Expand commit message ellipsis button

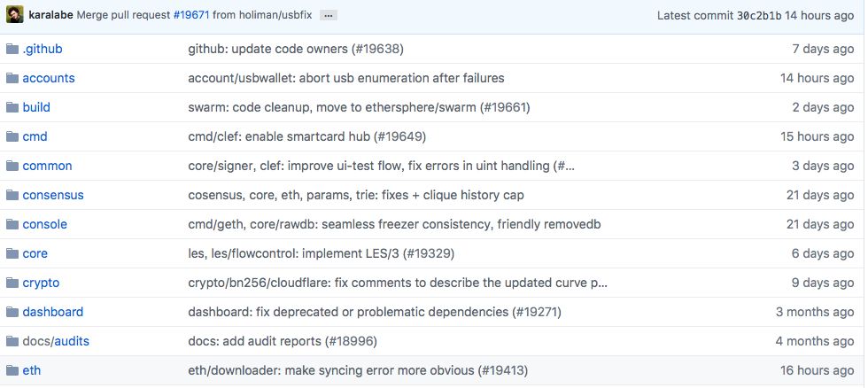(328, 16)
